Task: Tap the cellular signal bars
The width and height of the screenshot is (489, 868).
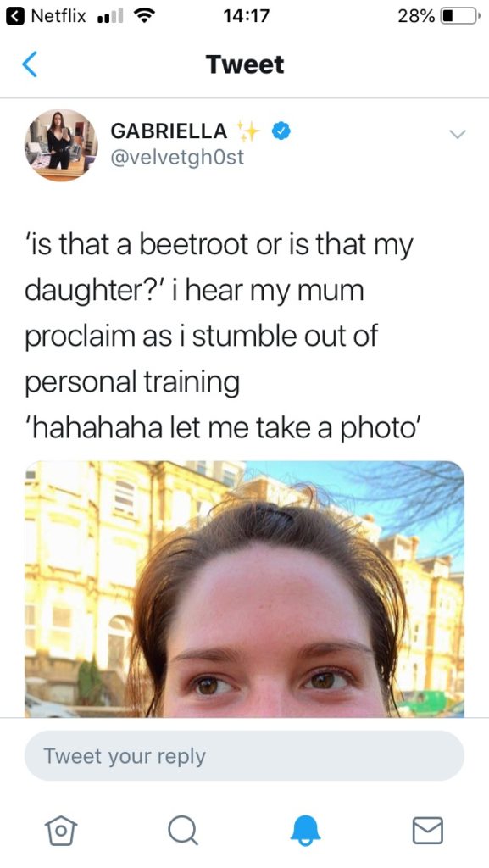Action: (x=109, y=17)
